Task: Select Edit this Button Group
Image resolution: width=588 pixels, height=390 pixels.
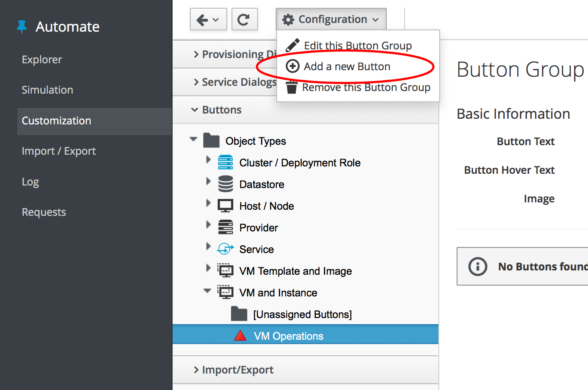Action: tap(357, 45)
